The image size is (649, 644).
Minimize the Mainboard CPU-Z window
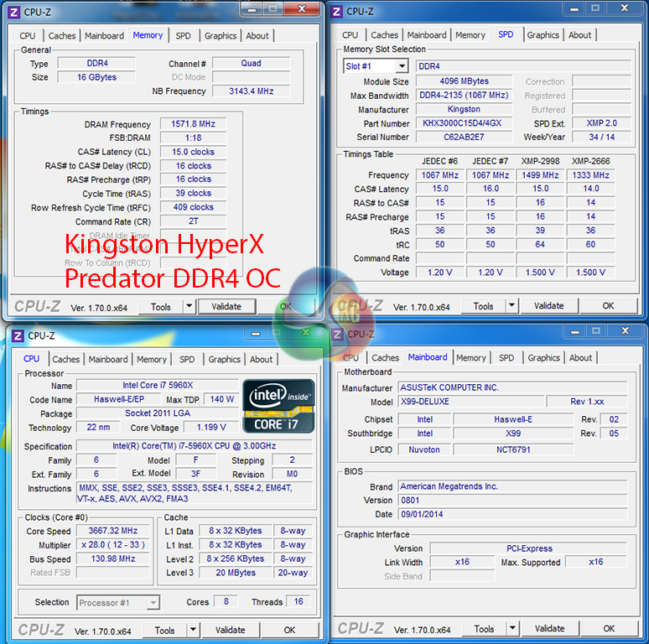pyautogui.click(x=575, y=331)
